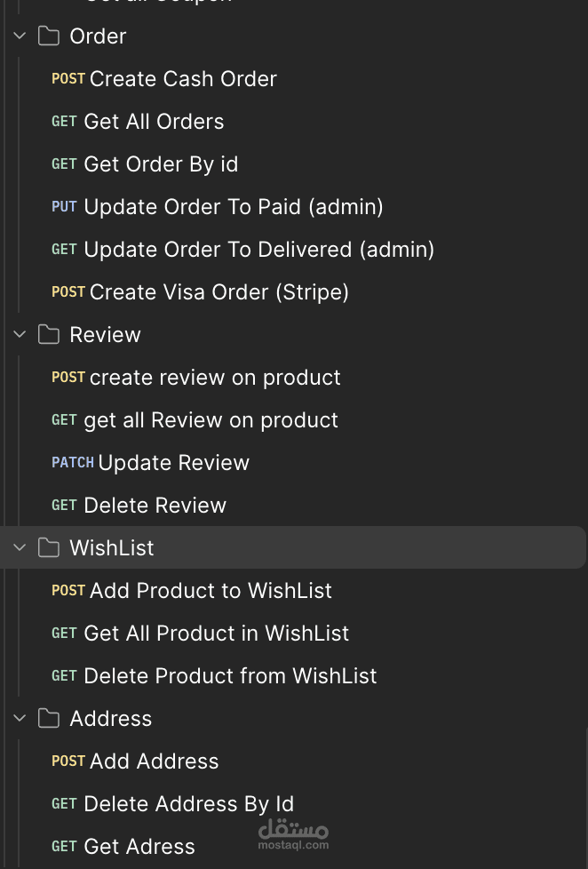588x869 pixels.
Task: Collapse the WishList folder chevron
Action: tap(20, 548)
